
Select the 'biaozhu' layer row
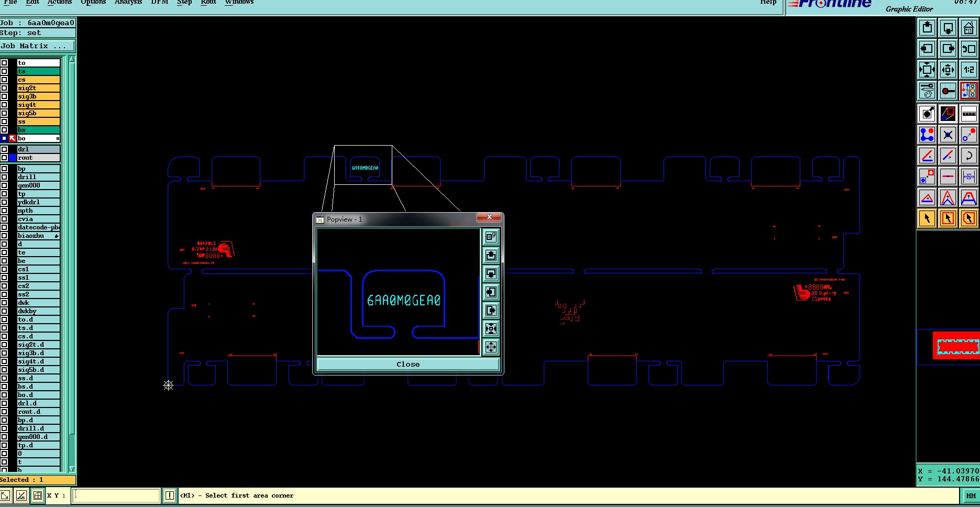click(38, 236)
